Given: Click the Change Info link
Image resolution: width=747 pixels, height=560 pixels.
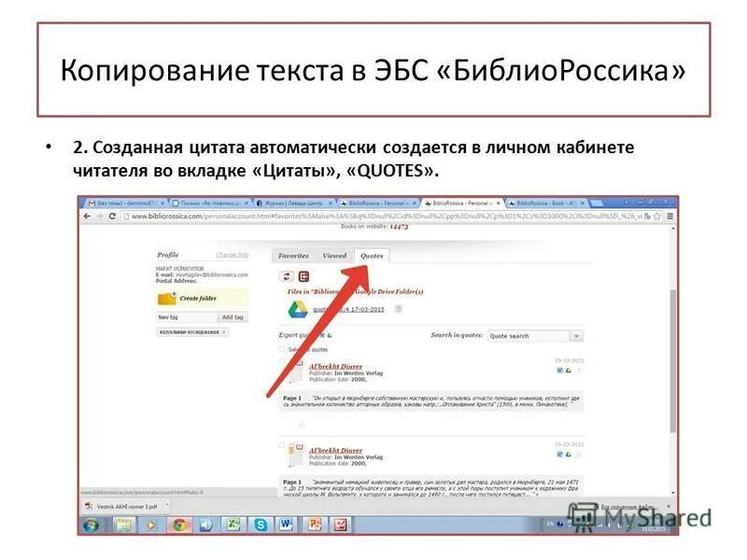Looking at the screenshot, I should 233,255.
